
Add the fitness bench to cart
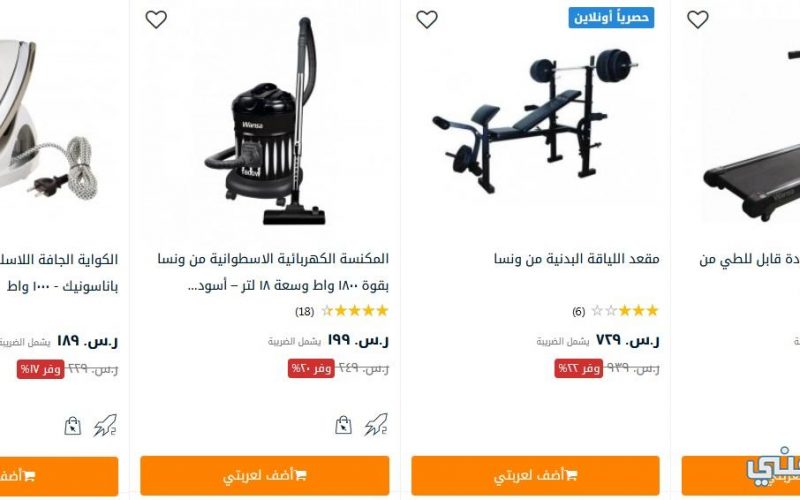[535, 476]
